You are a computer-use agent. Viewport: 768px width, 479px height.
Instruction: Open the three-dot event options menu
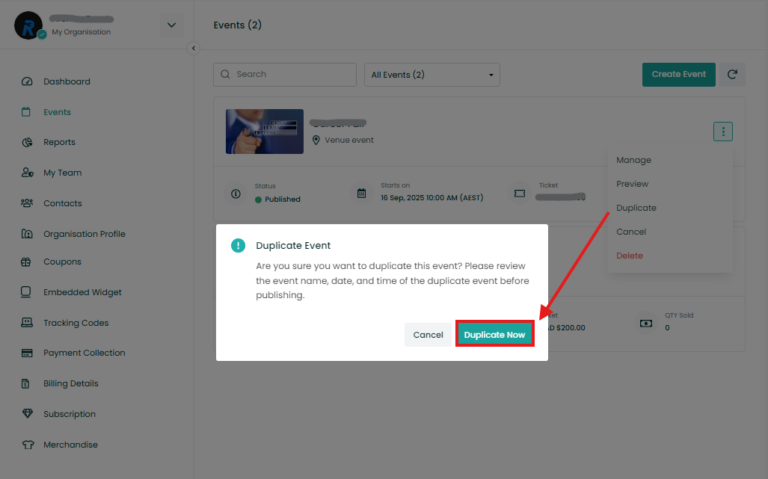[722, 131]
